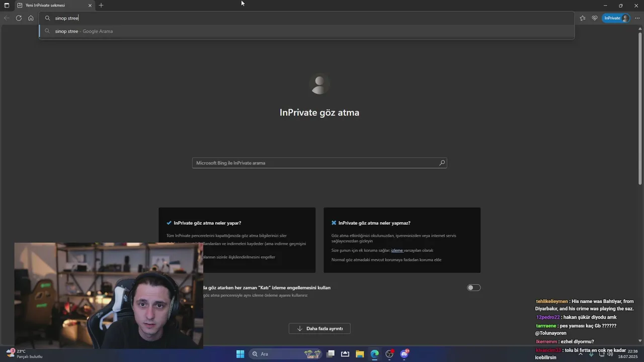The height and width of the screenshot is (362, 644).
Task: Click 'InPrivate göz atma neler yapmaz?' heading
Action: (374, 223)
